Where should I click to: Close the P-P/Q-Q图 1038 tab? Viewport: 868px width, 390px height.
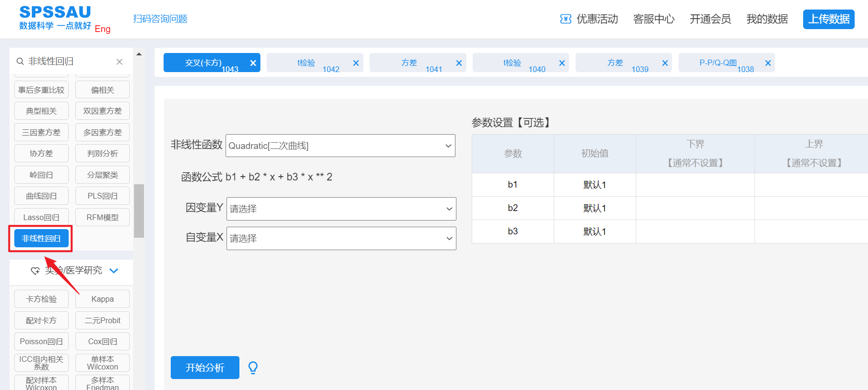pyautogui.click(x=768, y=63)
